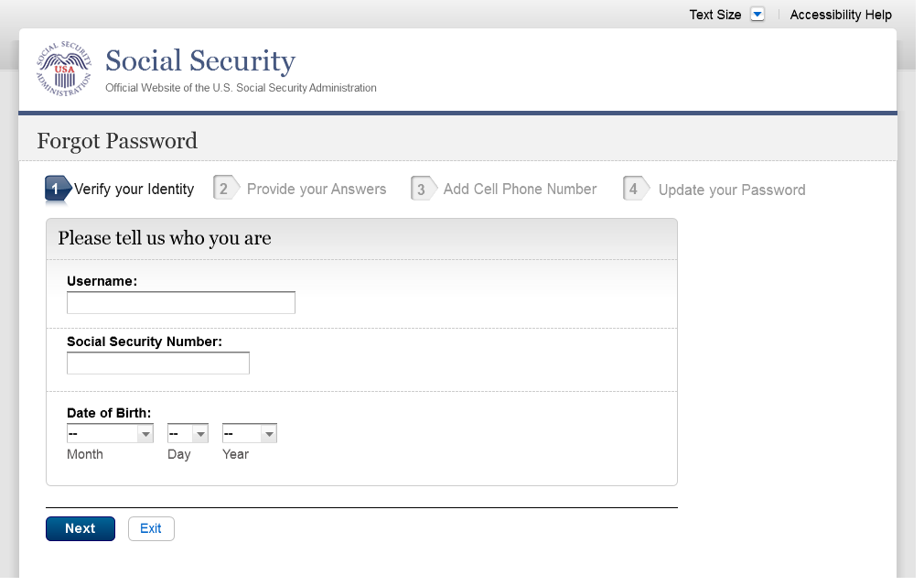The image size is (924, 586).
Task: Click the step 4 number badge
Action: click(x=633, y=190)
